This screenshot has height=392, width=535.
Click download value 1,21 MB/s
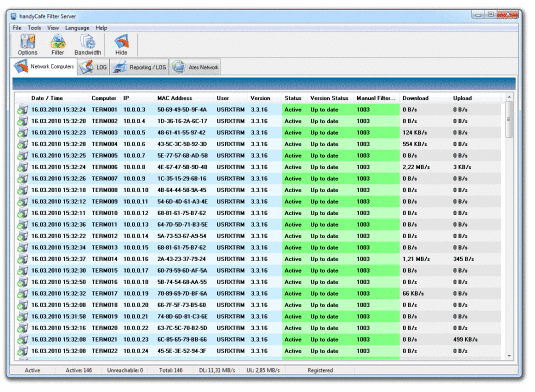tap(416, 259)
